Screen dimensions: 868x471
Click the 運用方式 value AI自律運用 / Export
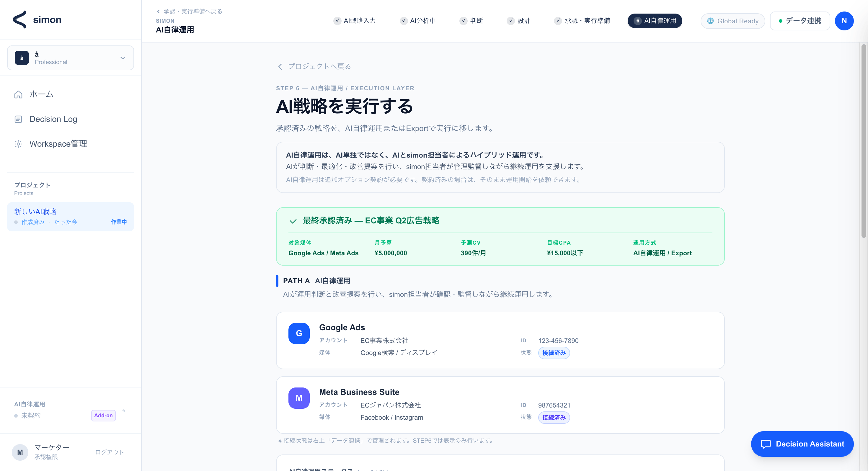click(663, 253)
